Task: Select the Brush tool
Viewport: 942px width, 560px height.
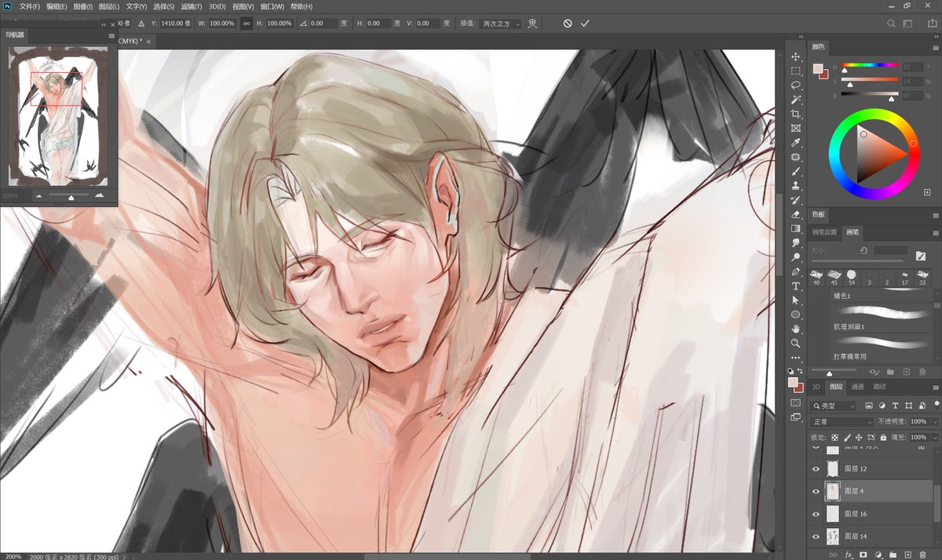Action: (x=795, y=171)
